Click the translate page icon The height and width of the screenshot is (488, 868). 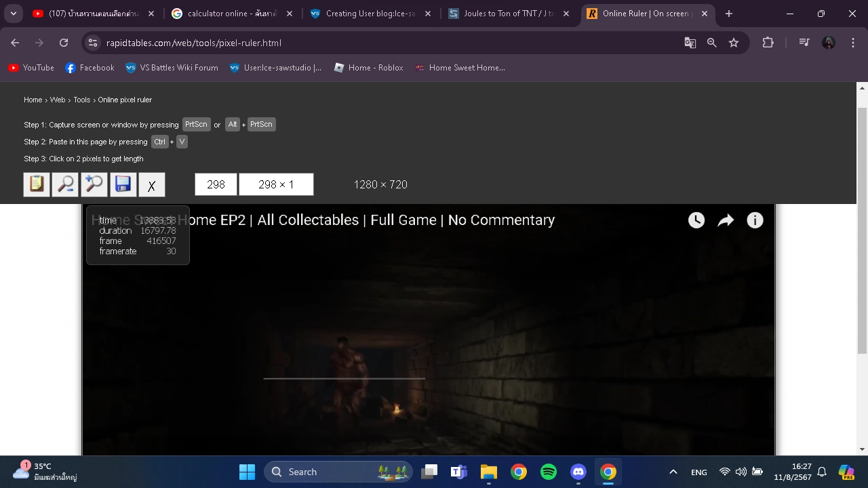coord(690,43)
